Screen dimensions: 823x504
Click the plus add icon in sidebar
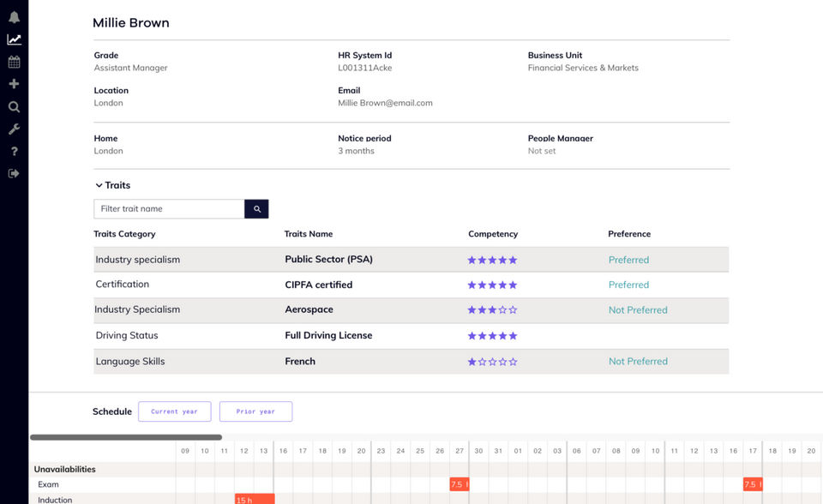point(14,84)
